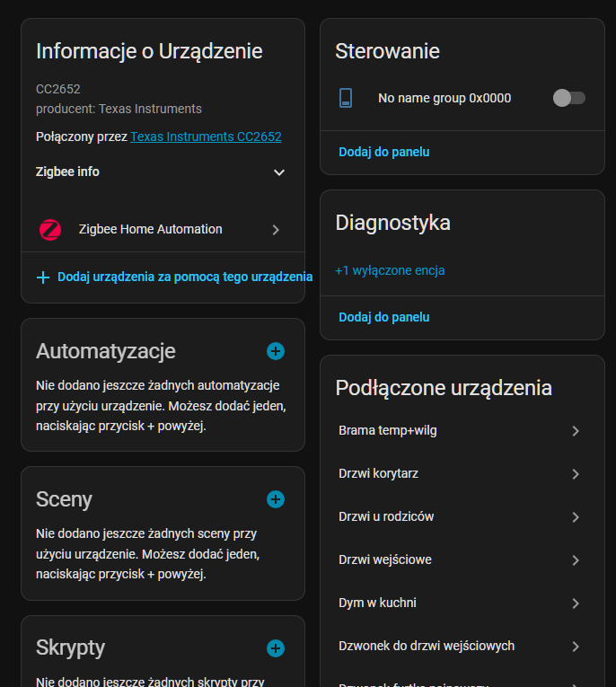
Task: Select Dym w kuchni device entry
Action: (377, 603)
